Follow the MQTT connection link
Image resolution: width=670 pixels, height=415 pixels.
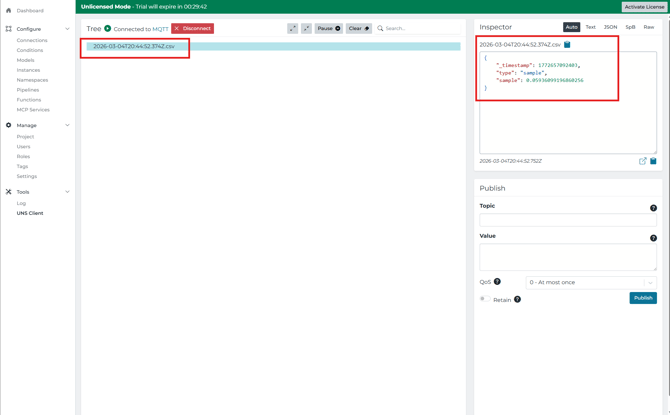coord(160,29)
